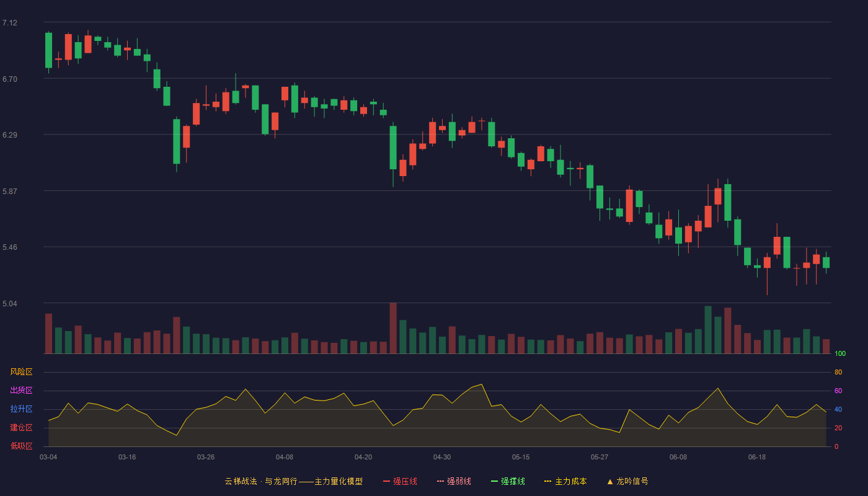
Task: Toggle the 龙吟信号 legend entry
Action: pyautogui.click(x=627, y=481)
